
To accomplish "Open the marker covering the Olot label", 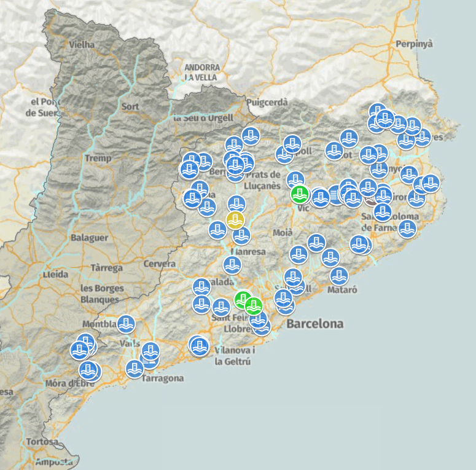I will coord(334,151).
